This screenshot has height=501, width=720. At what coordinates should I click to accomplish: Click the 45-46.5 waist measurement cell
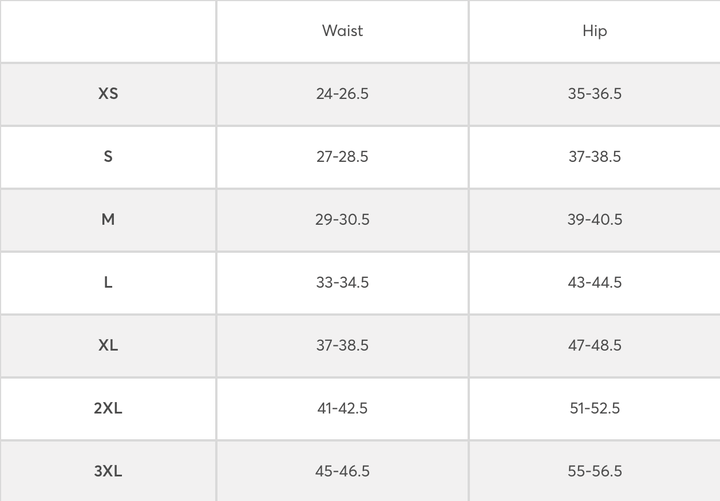pyautogui.click(x=342, y=471)
